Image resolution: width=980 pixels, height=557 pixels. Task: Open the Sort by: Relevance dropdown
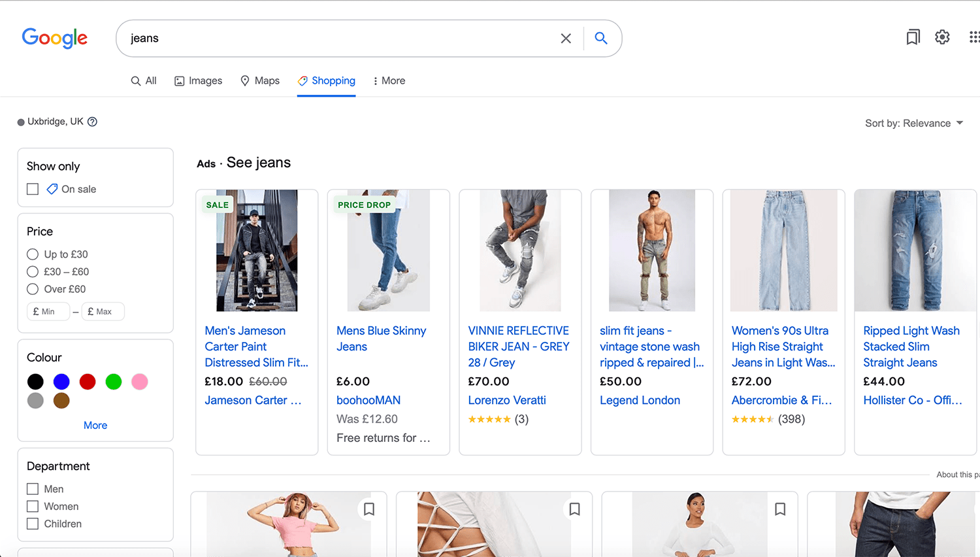coord(914,123)
